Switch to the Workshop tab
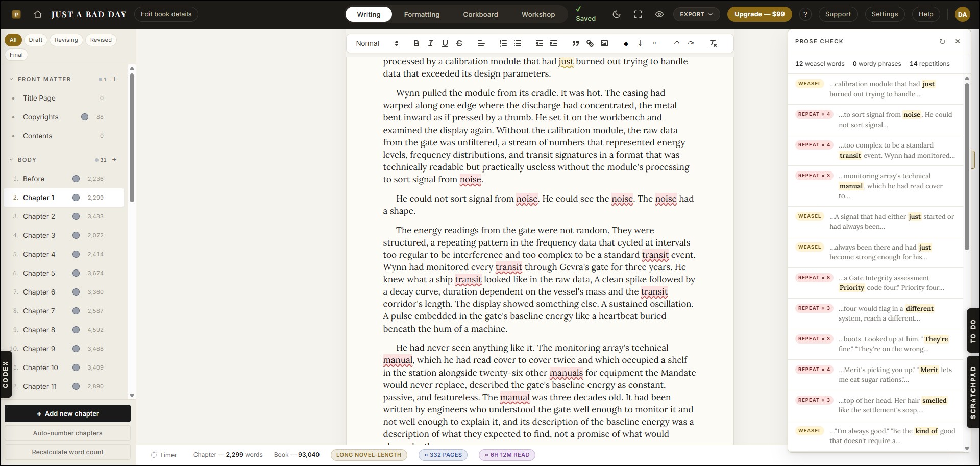 coord(538,14)
